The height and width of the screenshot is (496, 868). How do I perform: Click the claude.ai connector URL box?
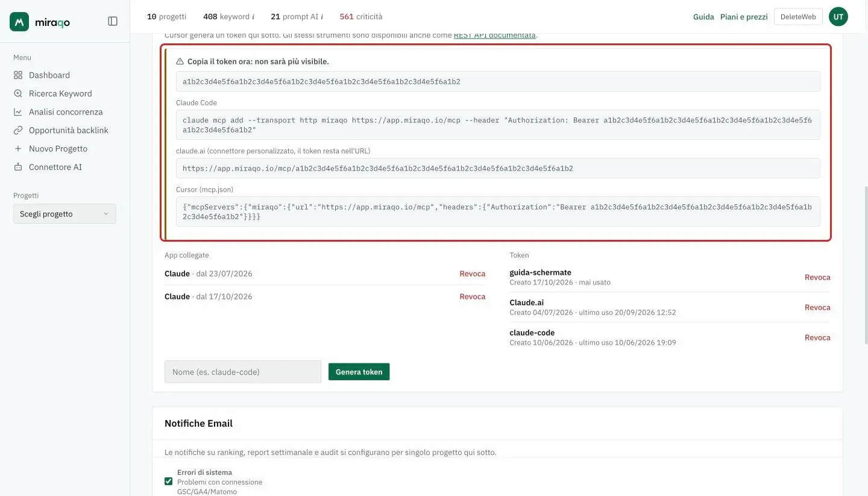point(498,168)
